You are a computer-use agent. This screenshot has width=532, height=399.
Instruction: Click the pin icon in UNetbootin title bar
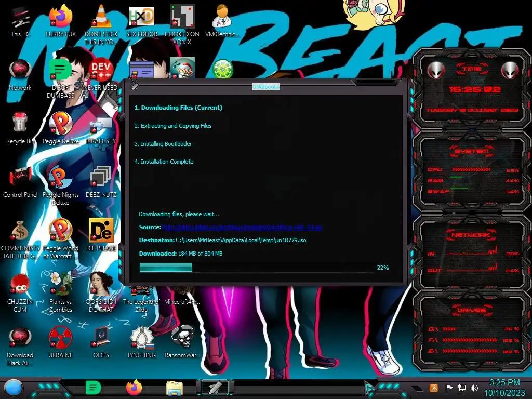(x=135, y=87)
